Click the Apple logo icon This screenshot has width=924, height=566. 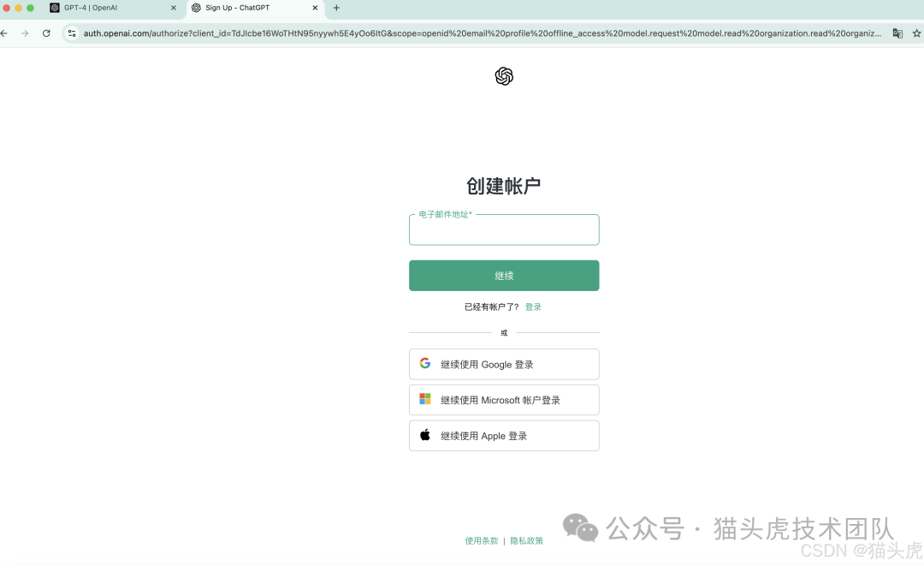coord(425,434)
